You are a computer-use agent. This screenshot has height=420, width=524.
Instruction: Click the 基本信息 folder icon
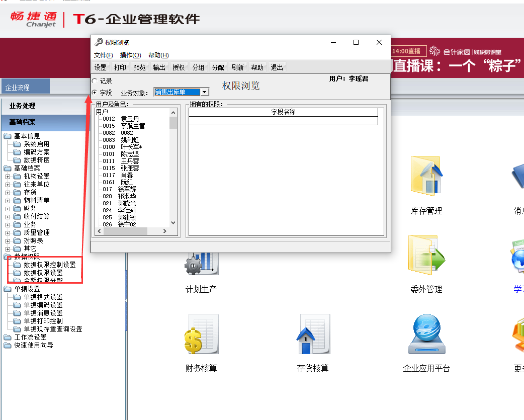click(x=8, y=136)
